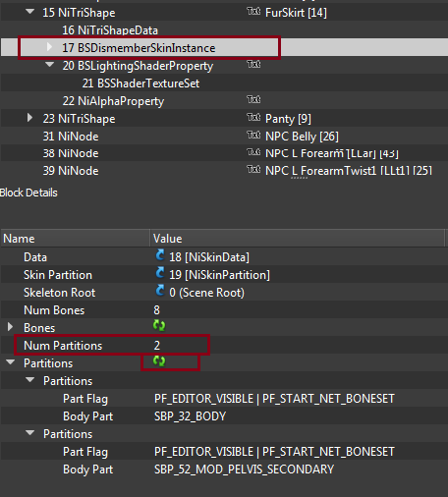The image size is (448, 497).
Task: Click the Value column header
Action: click(x=298, y=239)
